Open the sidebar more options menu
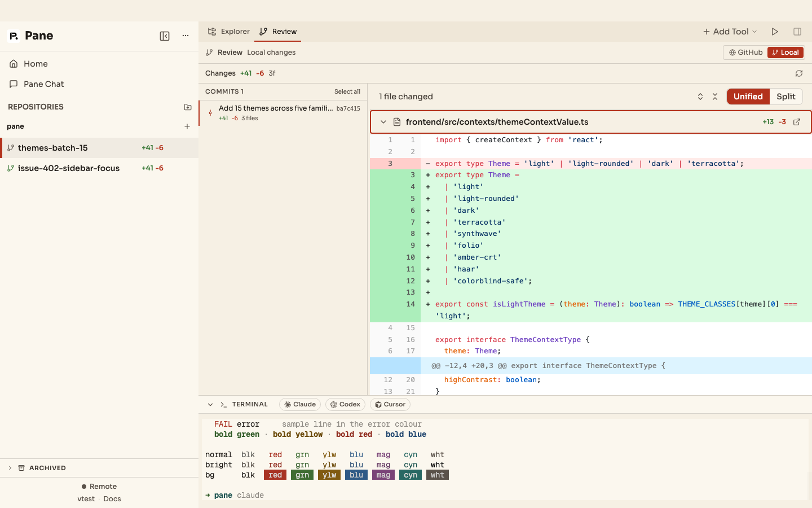812x508 pixels. click(186, 36)
